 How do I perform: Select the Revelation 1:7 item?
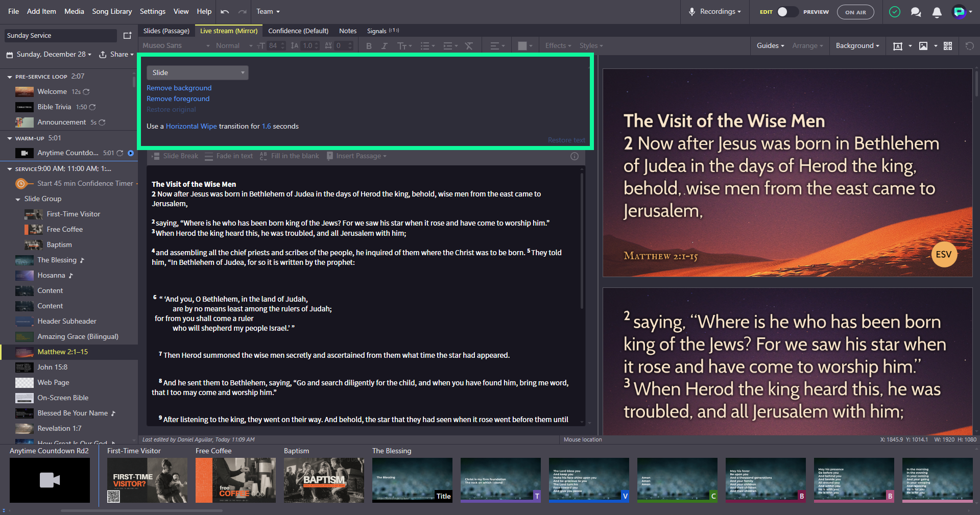coord(69,429)
